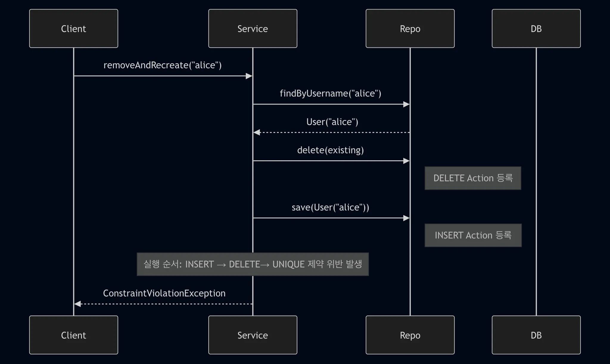Click the bottom Repo participant box
This screenshot has width=610, height=364.
pyautogui.click(x=410, y=335)
